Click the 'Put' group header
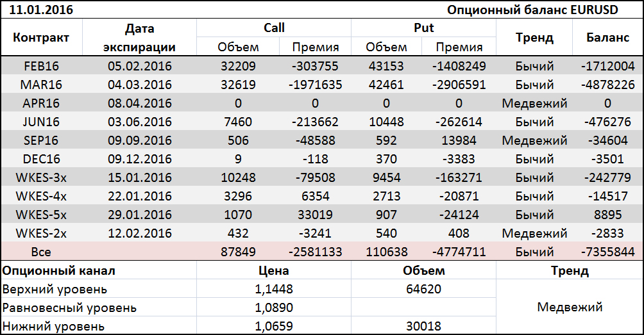The height and width of the screenshot is (335, 644). (x=424, y=28)
